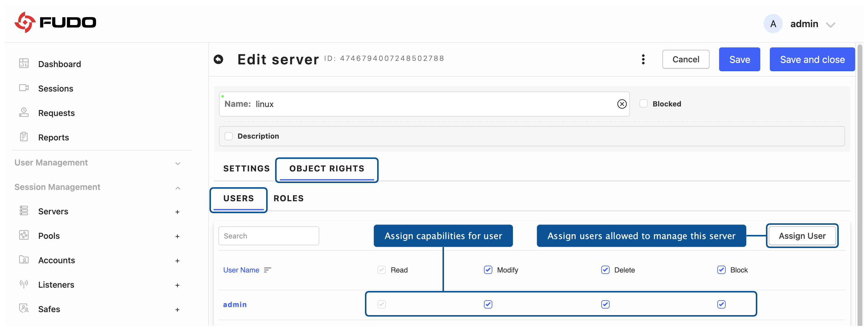Select the Users sub-tab

239,198
